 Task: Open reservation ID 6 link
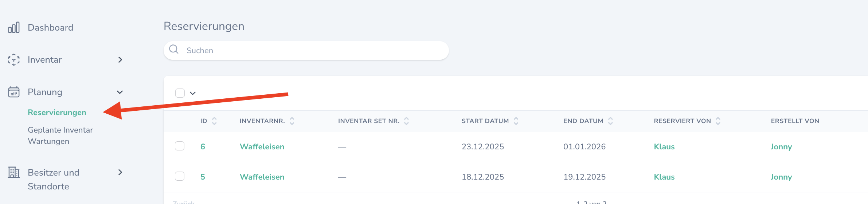[x=203, y=147]
